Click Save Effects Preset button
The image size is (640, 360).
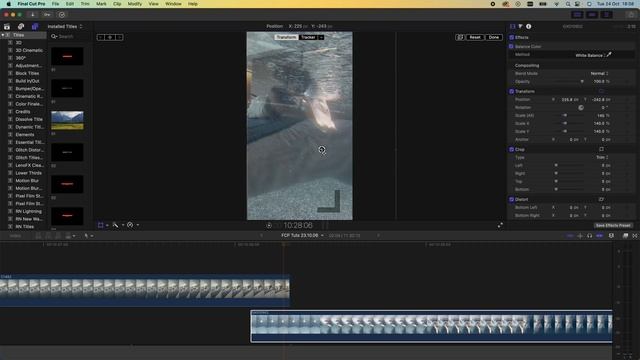coord(613,225)
